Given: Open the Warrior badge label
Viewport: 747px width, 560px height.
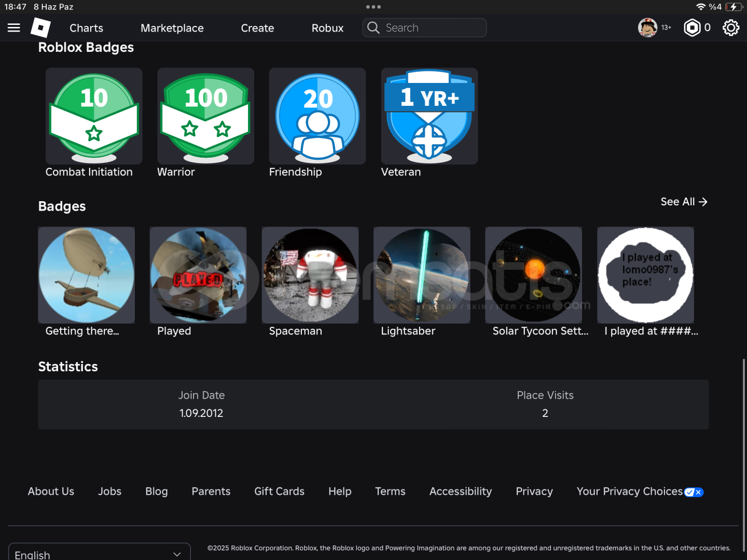Looking at the screenshot, I should pos(176,172).
